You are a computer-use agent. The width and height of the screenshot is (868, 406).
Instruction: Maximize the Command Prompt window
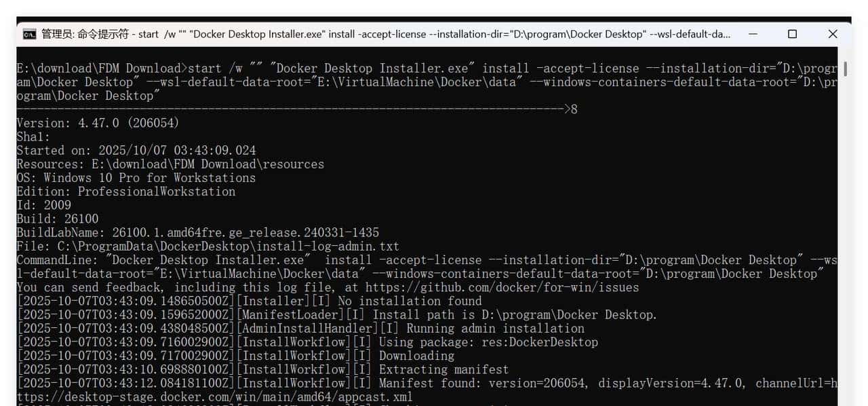pos(792,33)
